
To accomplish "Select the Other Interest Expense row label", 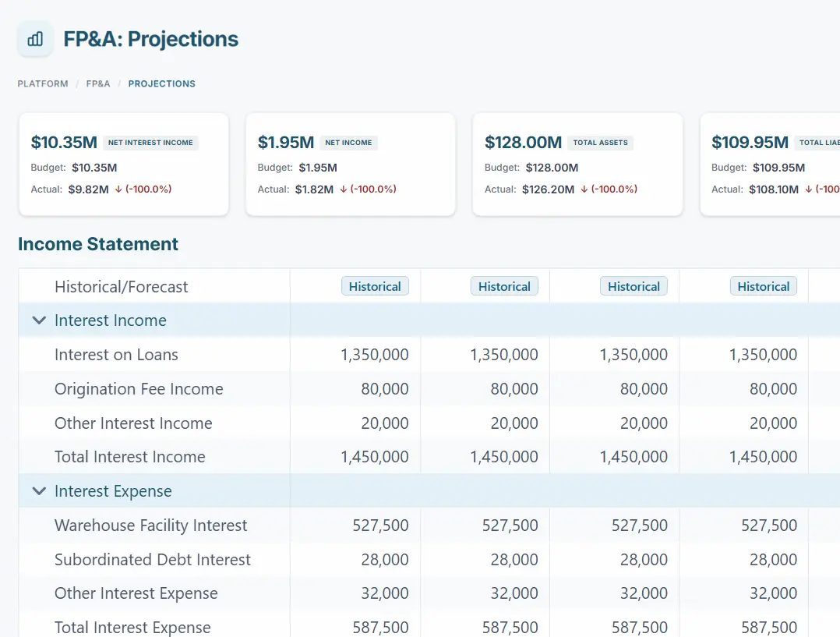I will pyautogui.click(x=136, y=593).
